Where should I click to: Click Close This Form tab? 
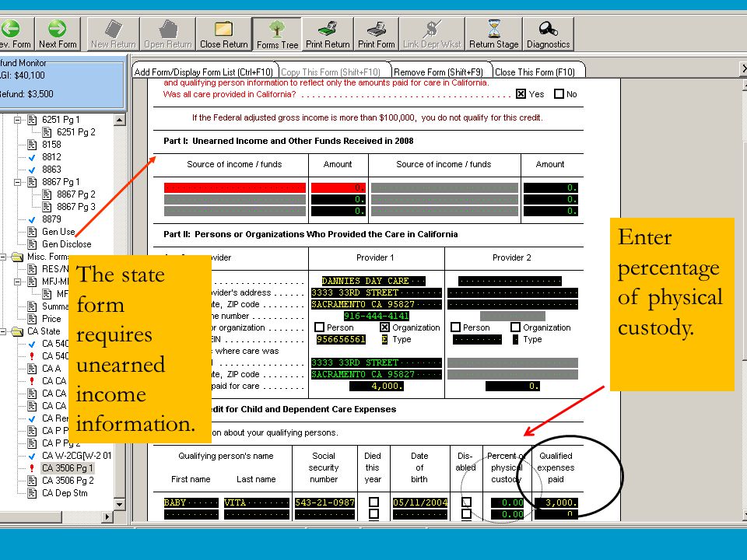coord(535,72)
